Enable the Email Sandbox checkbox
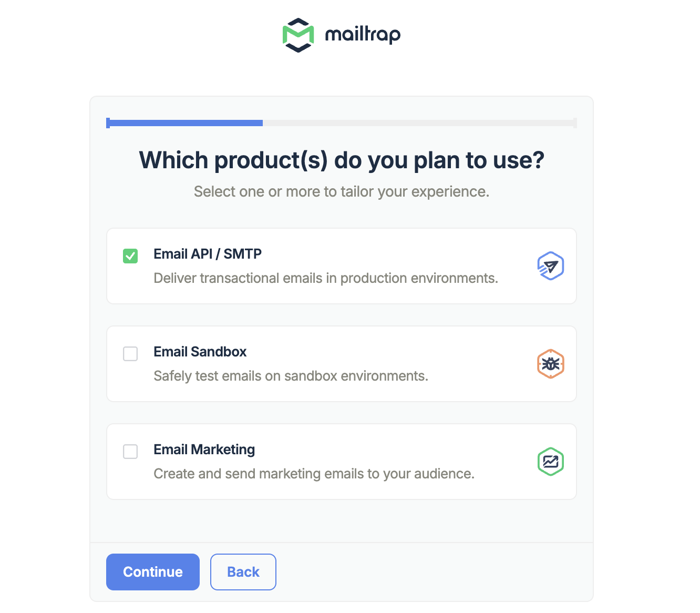 point(130,354)
